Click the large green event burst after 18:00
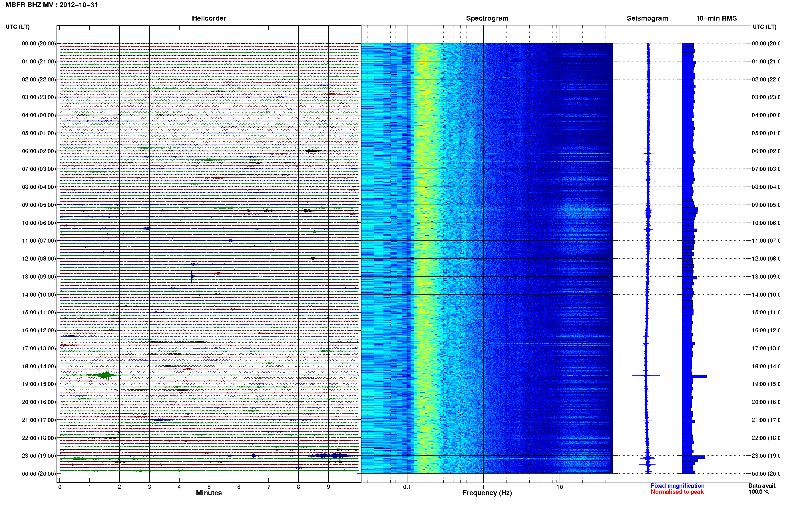 (105, 375)
